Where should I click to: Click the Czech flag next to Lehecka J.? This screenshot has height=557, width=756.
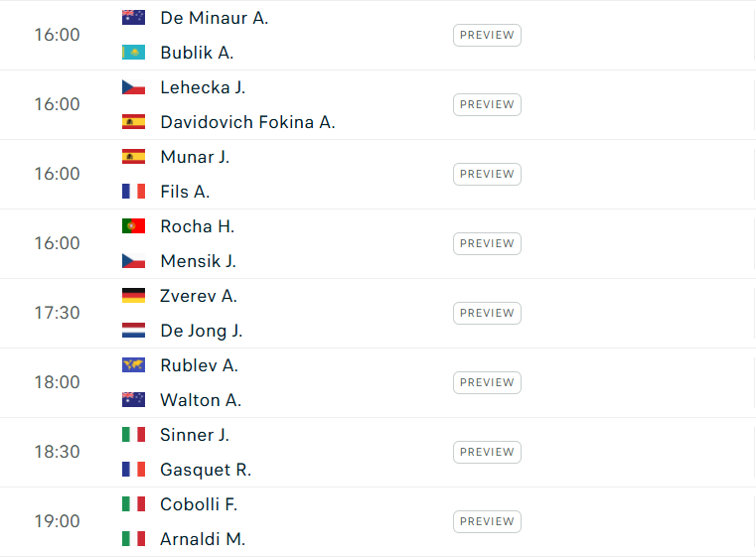click(133, 87)
